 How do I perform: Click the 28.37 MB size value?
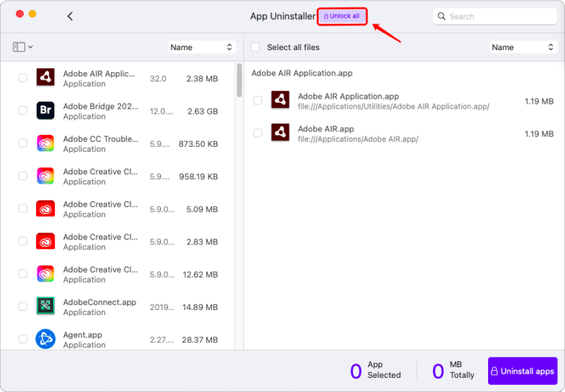pos(200,340)
